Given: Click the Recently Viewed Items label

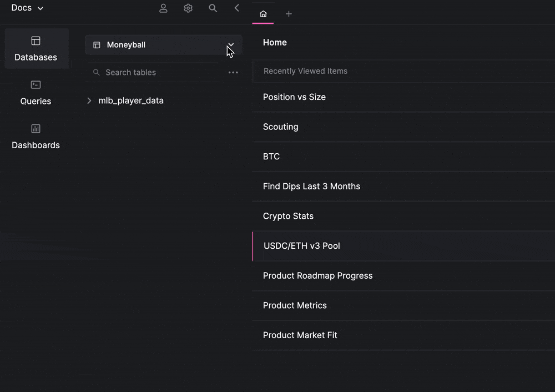Looking at the screenshot, I should tap(305, 71).
